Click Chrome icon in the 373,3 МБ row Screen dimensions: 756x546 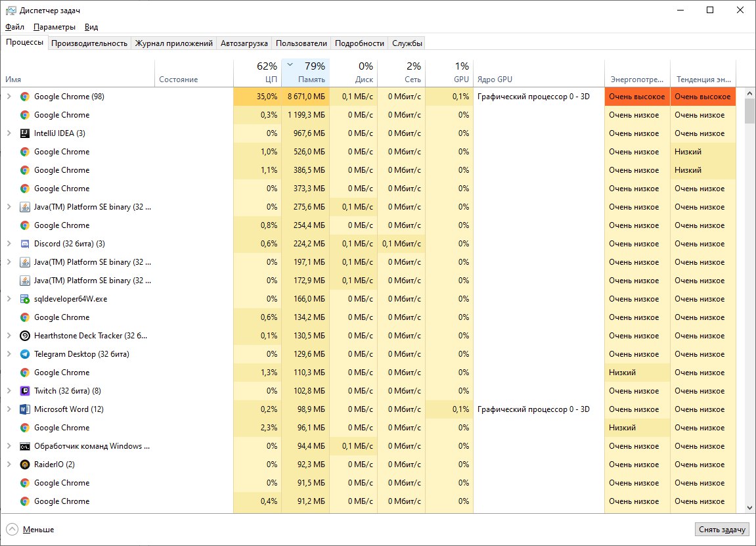point(24,189)
